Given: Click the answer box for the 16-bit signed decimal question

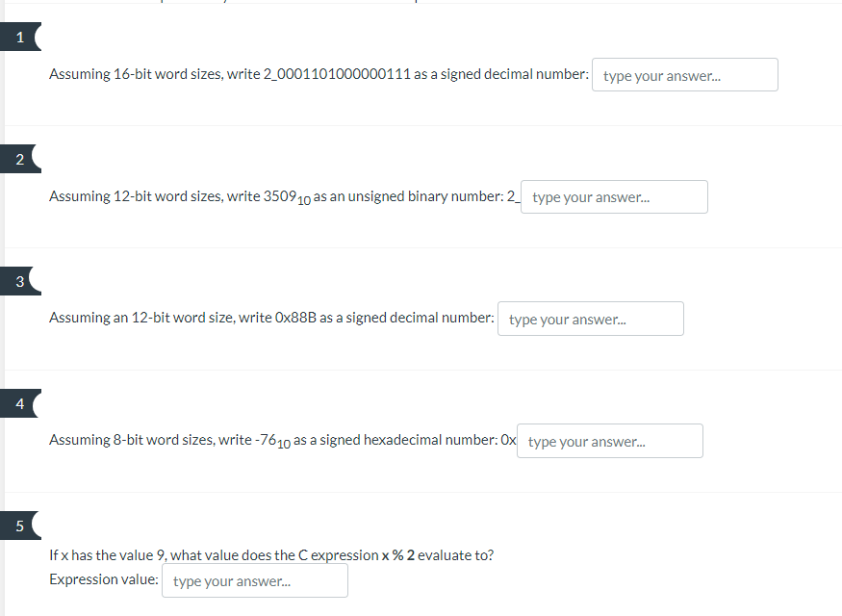Looking at the screenshot, I should point(684,74).
